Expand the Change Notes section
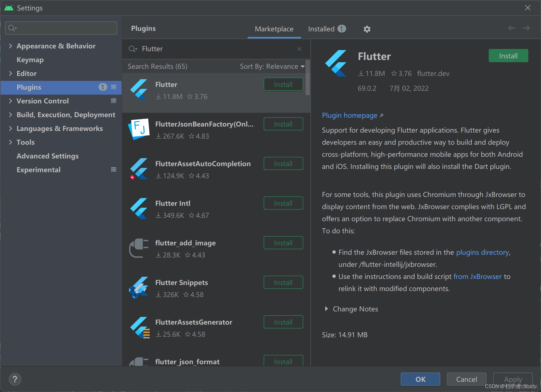The image size is (541, 392). click(326, 309)
